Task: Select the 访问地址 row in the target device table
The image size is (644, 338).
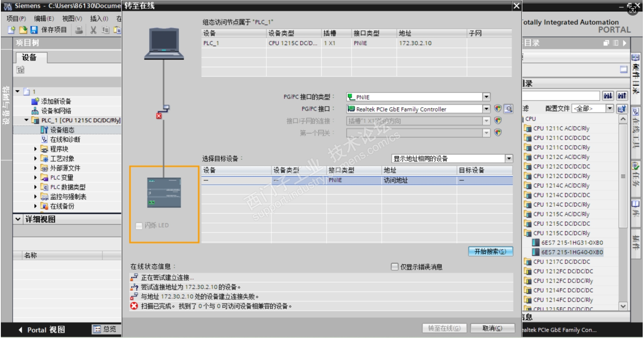Action: coord(357,180)
